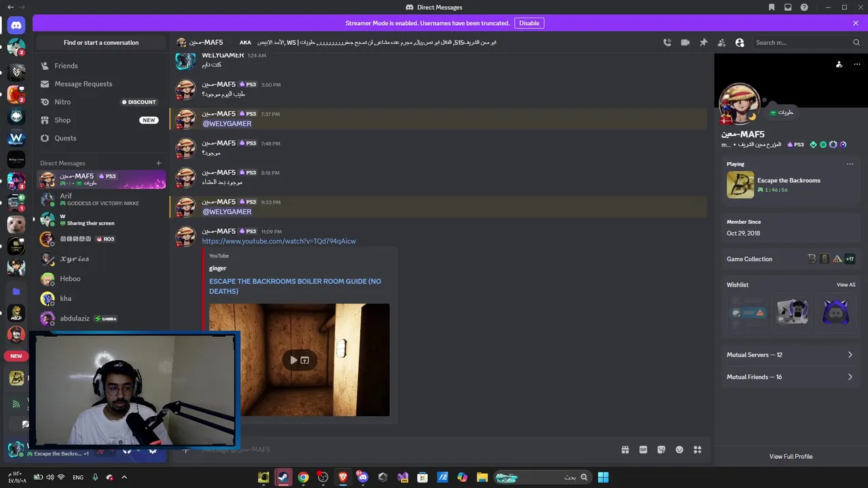Screen dimensions: 868x488
Task: Open the Friends tab
Action: [101, 66]
